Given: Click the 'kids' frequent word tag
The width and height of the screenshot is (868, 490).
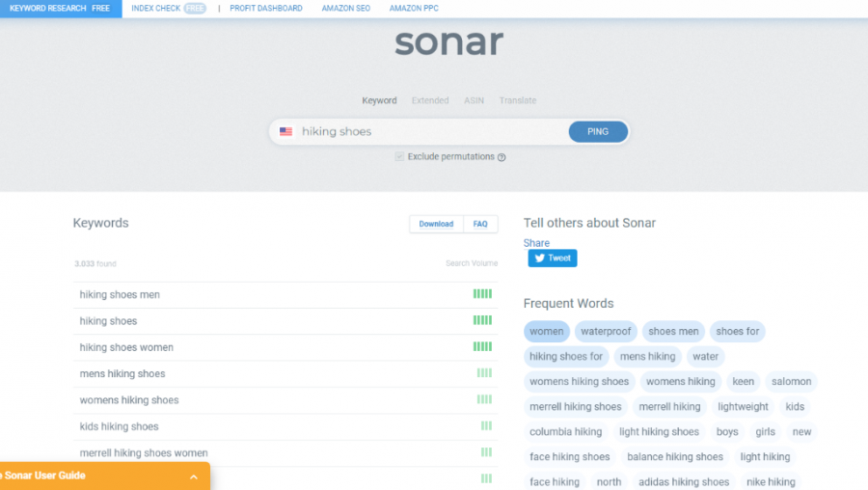Looking at the screenshot, I should coord(795,406).
